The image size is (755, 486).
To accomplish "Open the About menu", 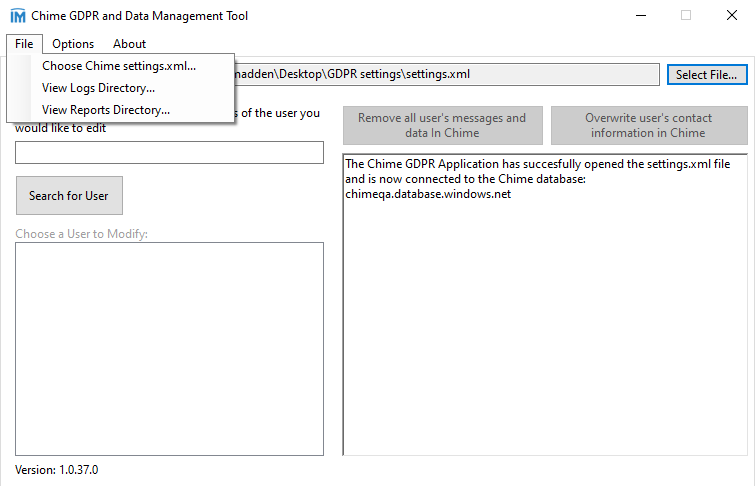I will click(129, 43).
